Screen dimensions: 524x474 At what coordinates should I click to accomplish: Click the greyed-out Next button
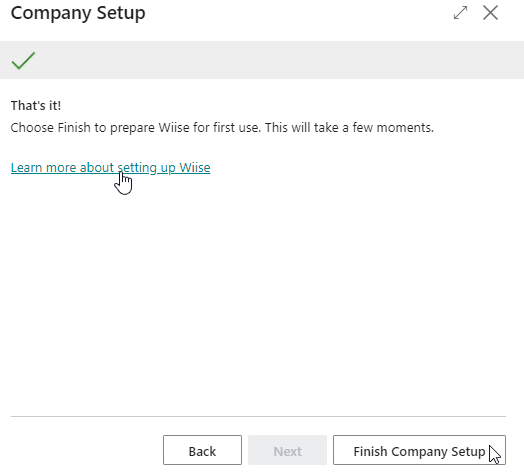point(287,450)
